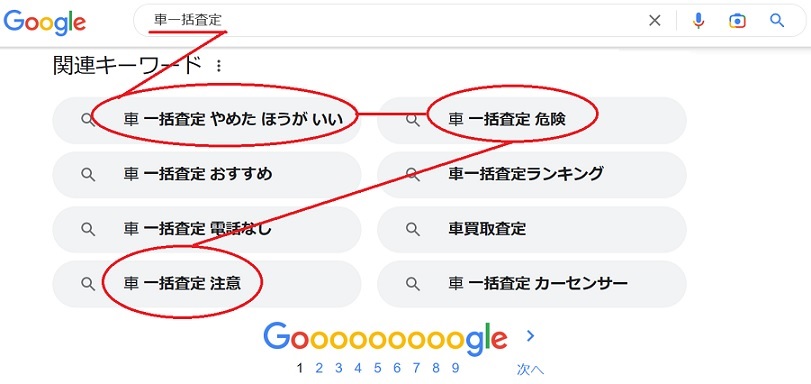The height and width of the screenshot is (384, 811).
Task: Go to results page 2
Action: pyautogui.click(x=319, y=368)
